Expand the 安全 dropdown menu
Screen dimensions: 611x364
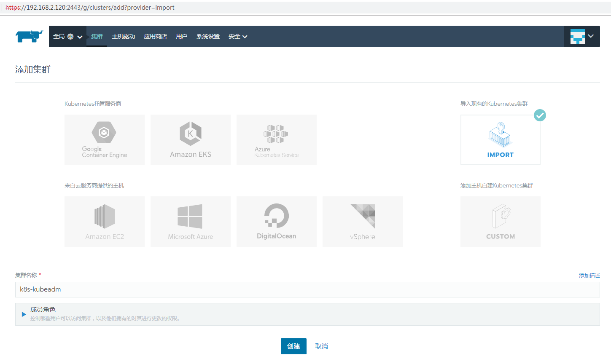(238, 37)
